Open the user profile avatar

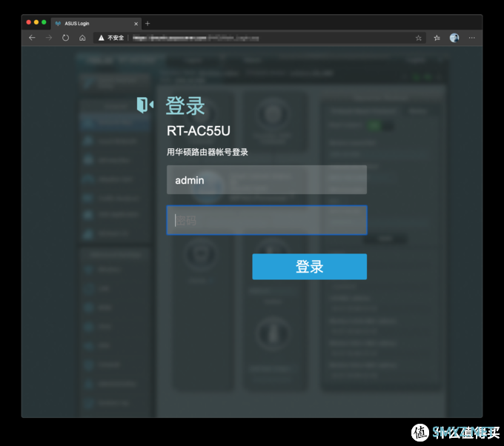coord(454,38)
